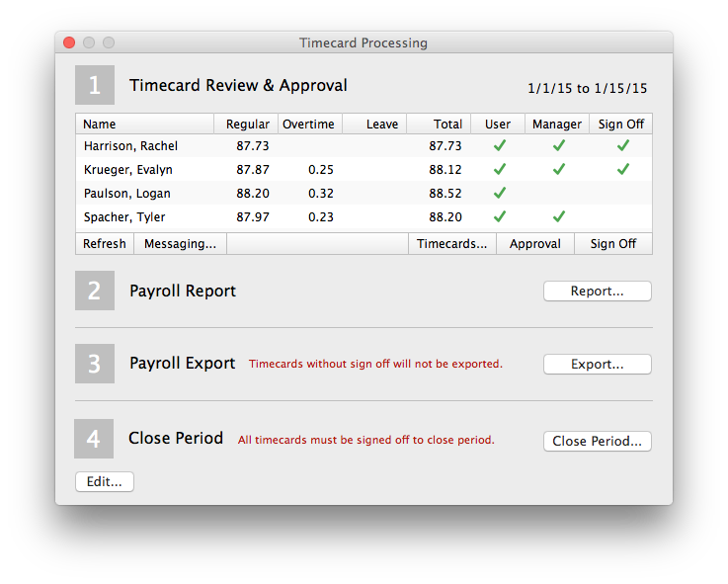The image size is (728, 584).
Task: Sort by the Overtime column header
Action: [x=310, y=125]
